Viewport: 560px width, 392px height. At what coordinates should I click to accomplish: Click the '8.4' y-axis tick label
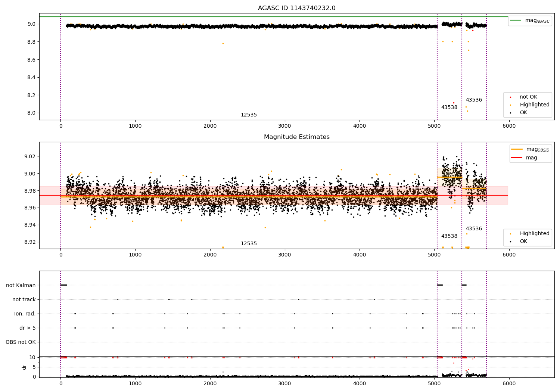[31, 78]
